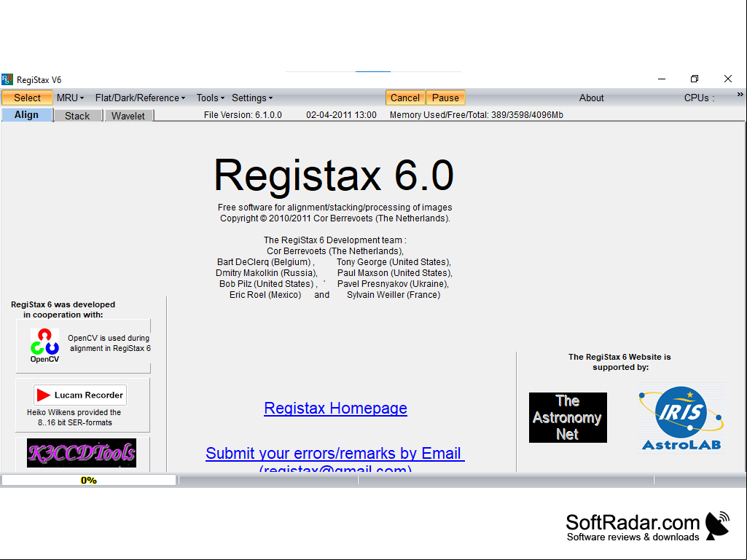Image resolution: width=747 pixels, height=560 pixels.
Task: Switch to the Align tab
Action: click(27, 115)
